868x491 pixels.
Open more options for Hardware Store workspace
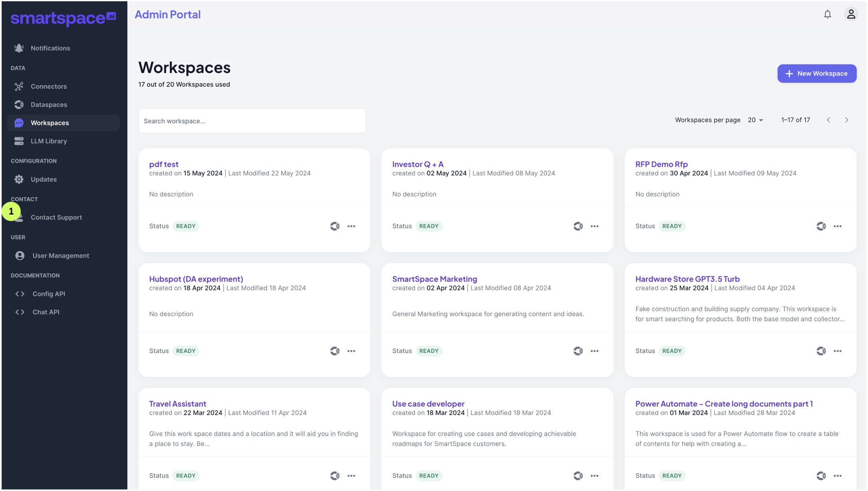(x=837, y=351)
